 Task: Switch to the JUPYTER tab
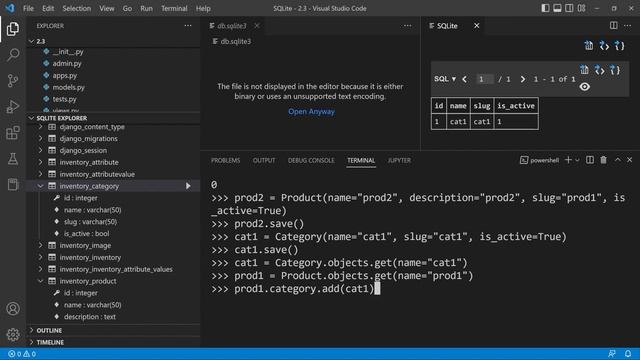tap(399, 160)
